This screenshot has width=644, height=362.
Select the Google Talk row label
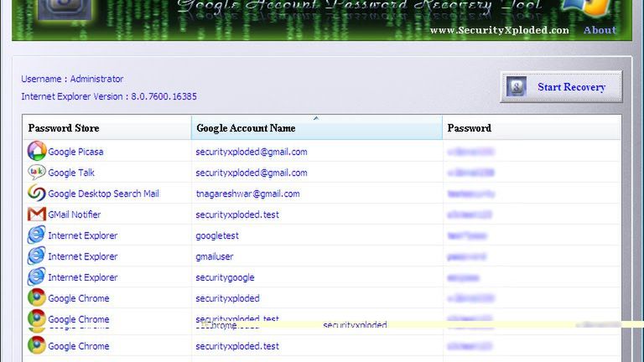pyautogui.click(x=71, y=173)
